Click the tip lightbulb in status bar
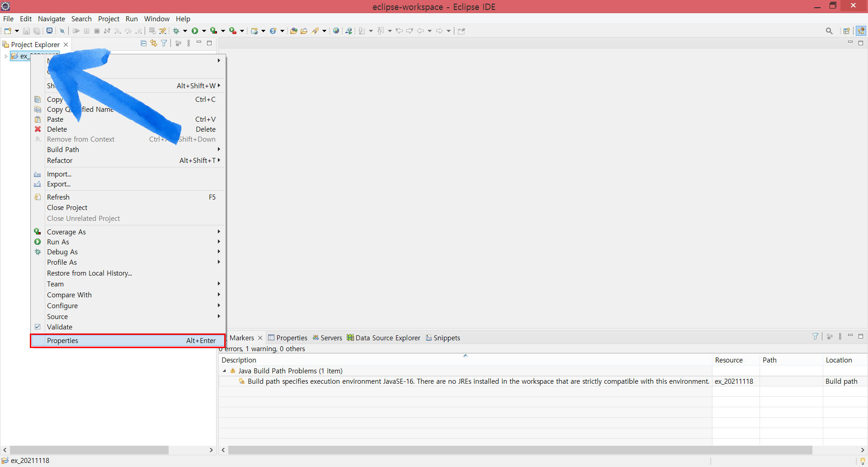The image size is (868, 467). tap(863, 461)
